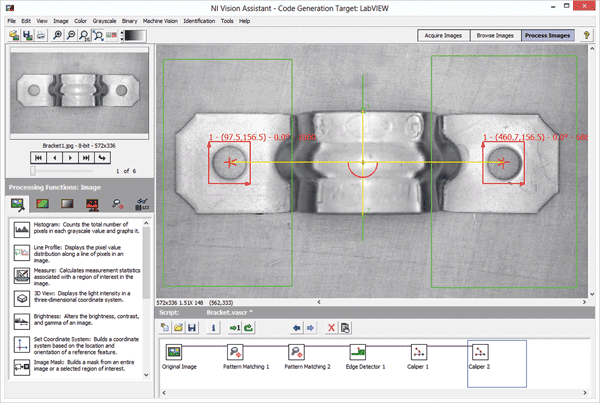Select the Machine Vision functions tab icon

pos(117,204)
